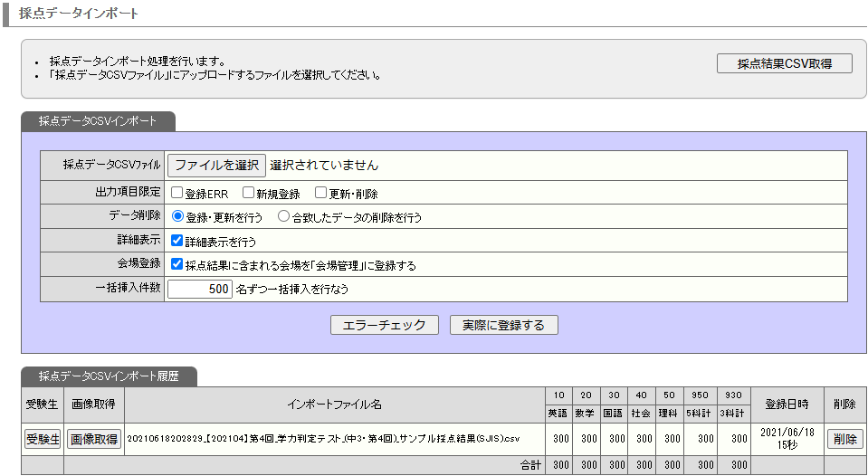Click the 採点結果CSV取得 button
This screenshot has width=868, height=476.
(784, 63)
